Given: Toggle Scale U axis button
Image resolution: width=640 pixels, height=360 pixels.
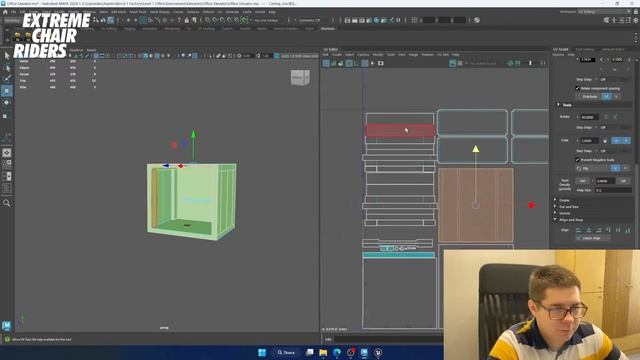Looking at the screenshot, I should point(616,140).
